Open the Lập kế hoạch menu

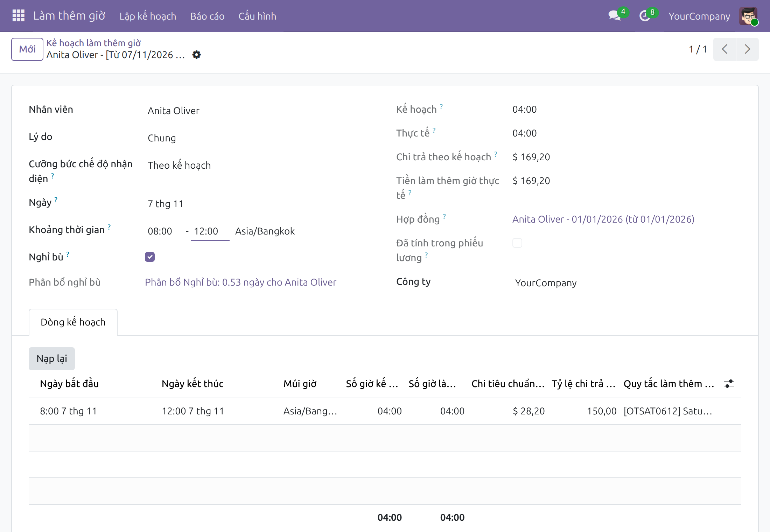click(148, 16)
